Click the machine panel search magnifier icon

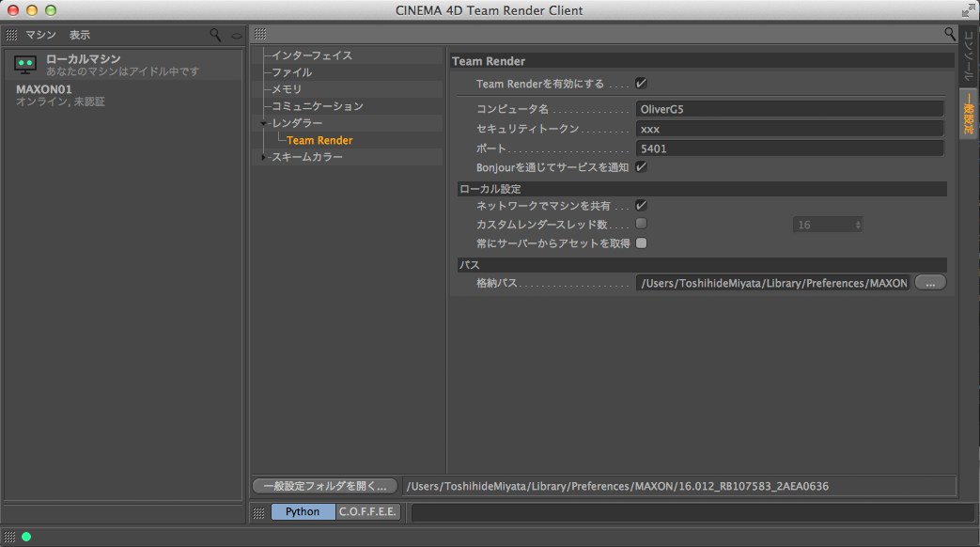coord(215,35)
